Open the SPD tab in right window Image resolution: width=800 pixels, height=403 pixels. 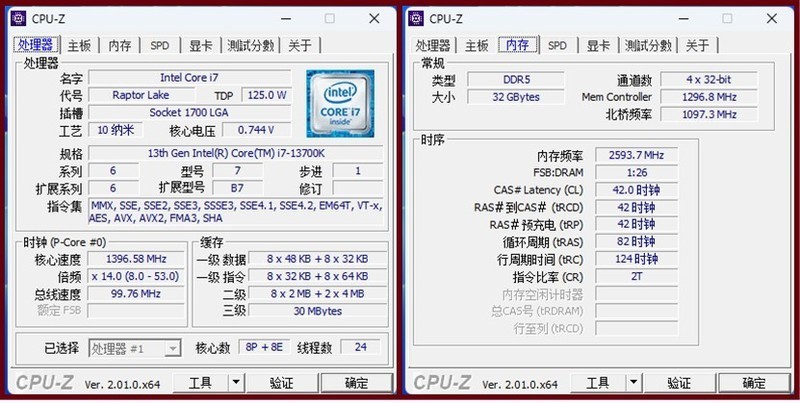557,45
